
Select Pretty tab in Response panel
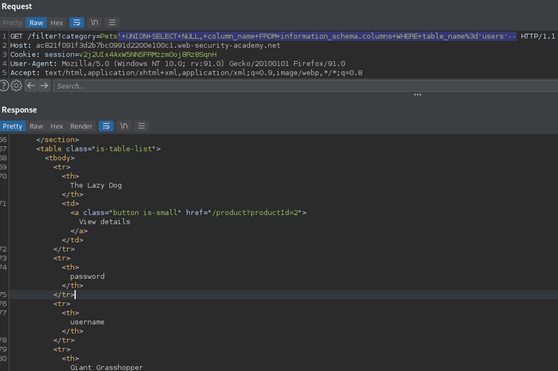(x=12, y=126)
